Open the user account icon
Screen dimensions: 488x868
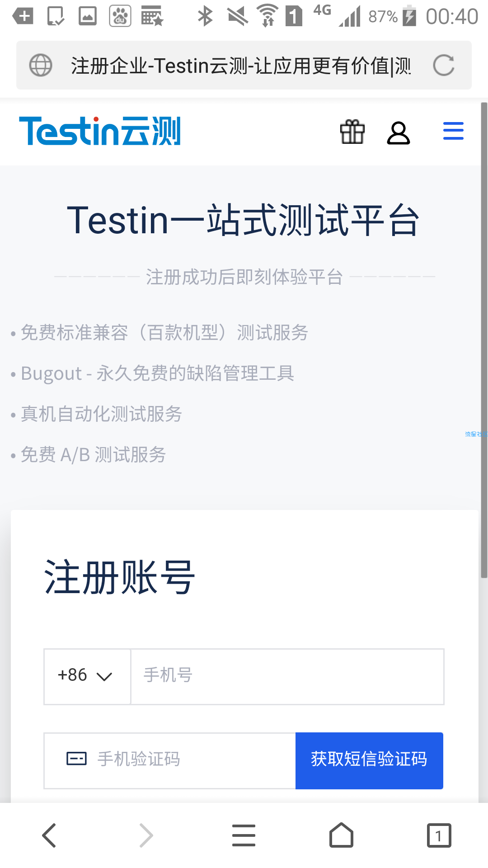pyautogui.click(x=398, y=133)
